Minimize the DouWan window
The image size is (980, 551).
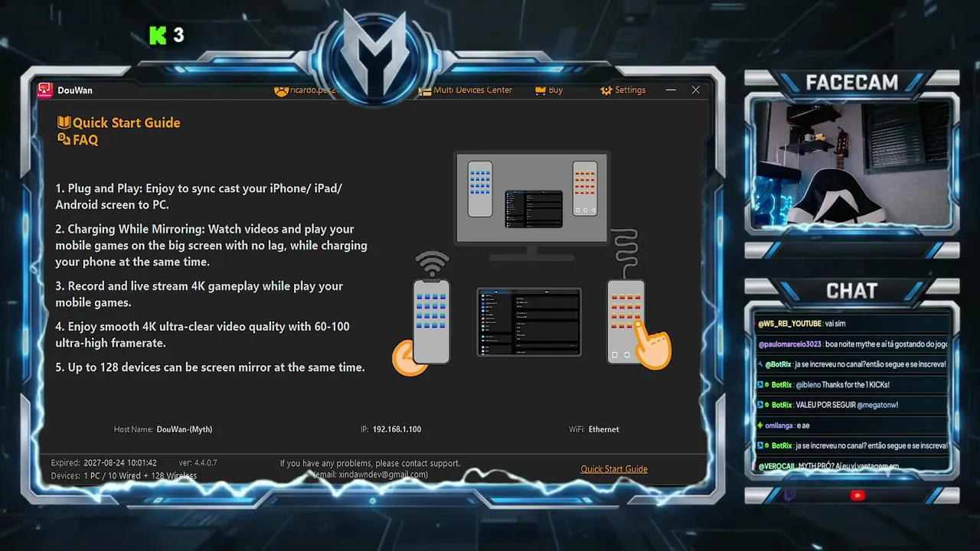671,90
